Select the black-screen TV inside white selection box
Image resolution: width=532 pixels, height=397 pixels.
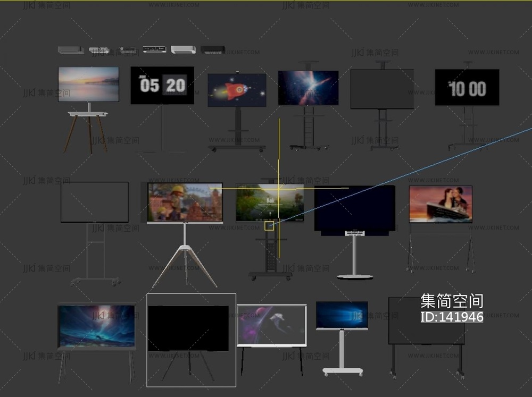coord(188,328)
